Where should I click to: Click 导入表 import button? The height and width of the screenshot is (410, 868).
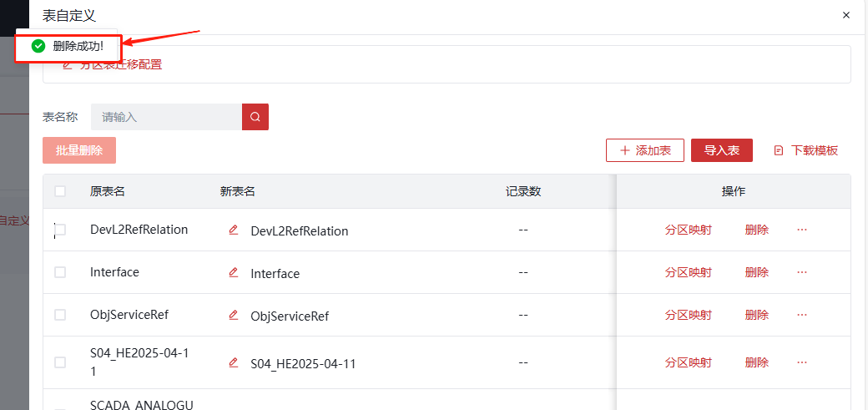point(721,150)
